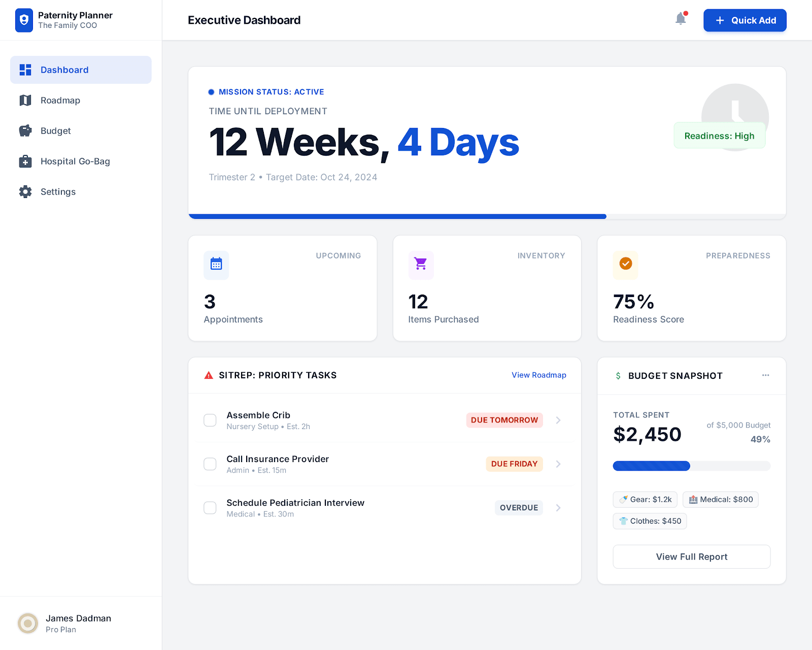The image size is (812, 650).
Task: Open the Budget Snapshot overflow menu
Action: point(765,375)
